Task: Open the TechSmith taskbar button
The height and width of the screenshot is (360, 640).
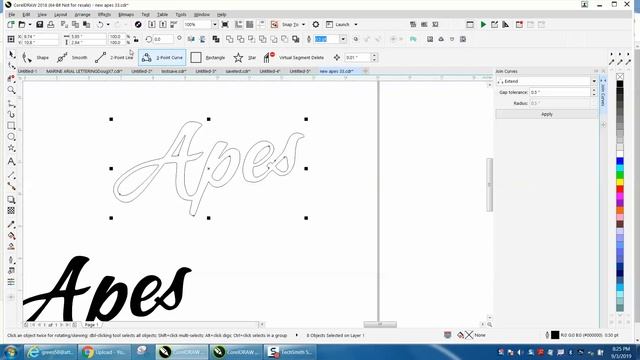Action: (290, 352)
